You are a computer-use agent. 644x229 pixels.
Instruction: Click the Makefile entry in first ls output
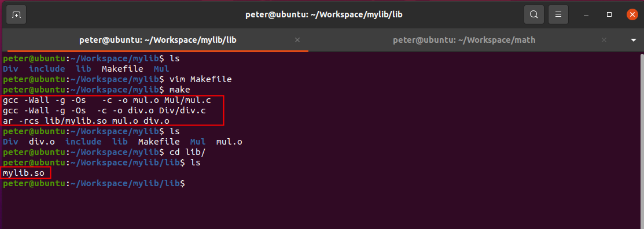[123, 69]
